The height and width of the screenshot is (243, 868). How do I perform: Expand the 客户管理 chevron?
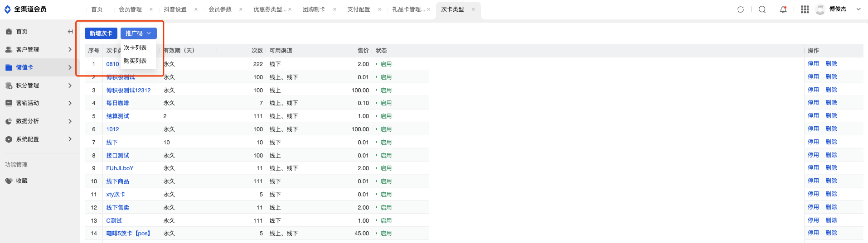click(x=70, y=49)
